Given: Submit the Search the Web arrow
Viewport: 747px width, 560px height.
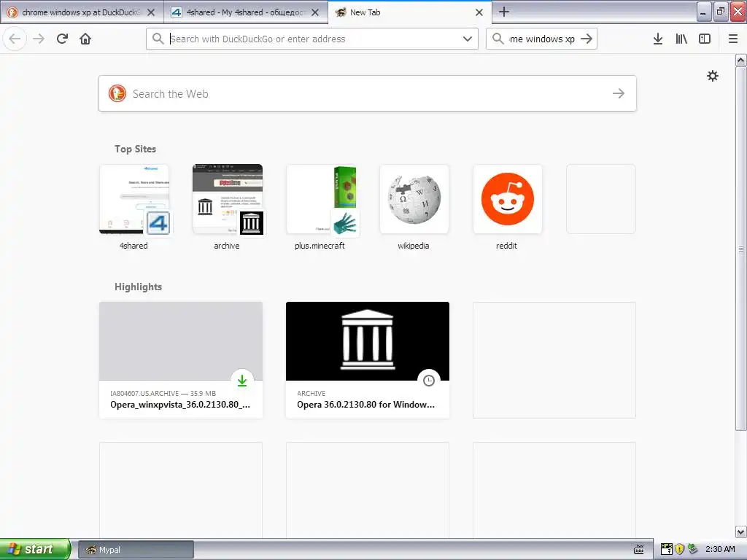Looking at the screenshot, I should 619,93.
